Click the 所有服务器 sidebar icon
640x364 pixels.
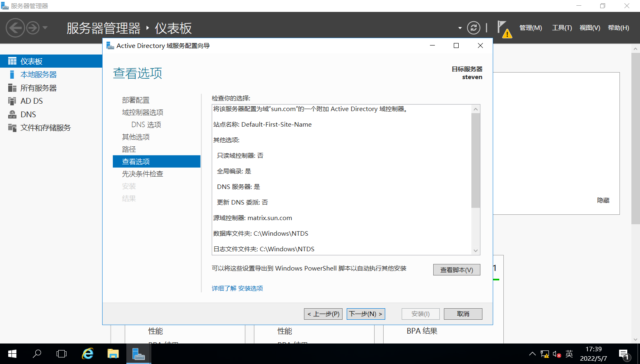pos(12,88)
